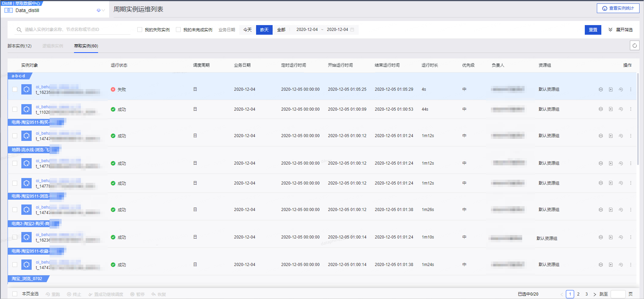
Task: Open DAG view for the 1m24s instance
Action: [x=601, y=265]
